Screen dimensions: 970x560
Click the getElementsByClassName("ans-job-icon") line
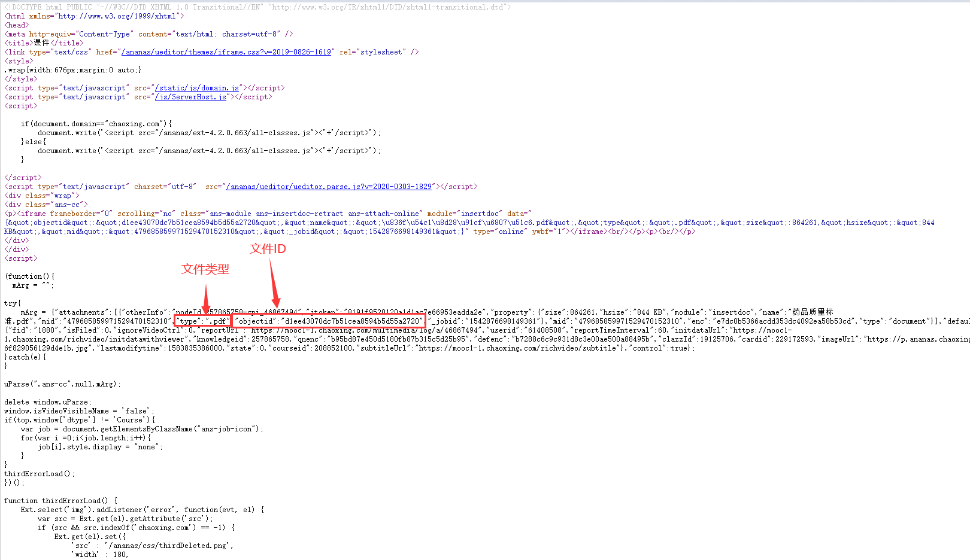[142, 429]
